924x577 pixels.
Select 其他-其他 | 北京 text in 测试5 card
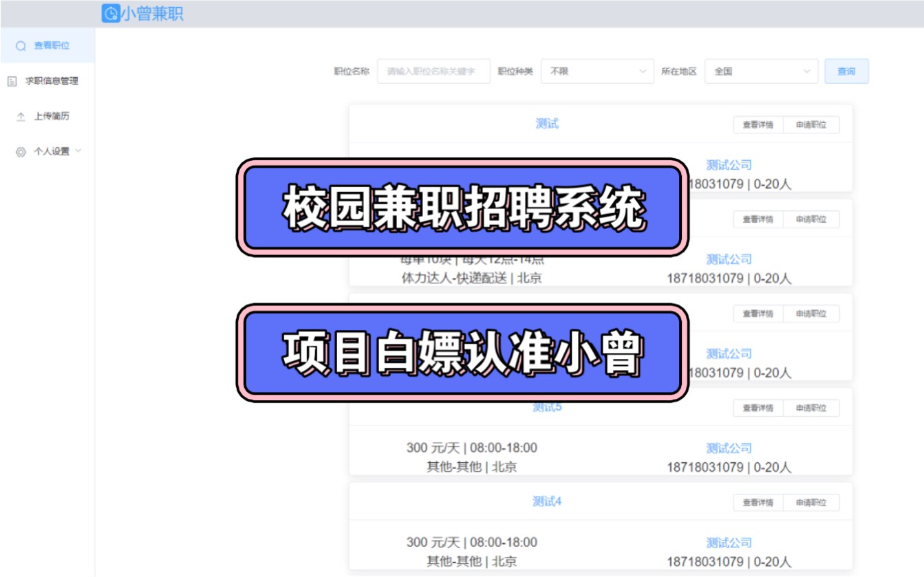click(x=471, y=467)
